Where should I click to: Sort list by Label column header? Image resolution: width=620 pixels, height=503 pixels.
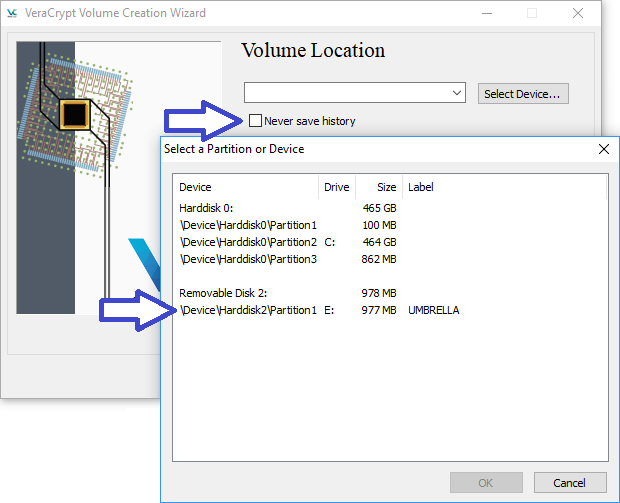tap(505, 187)
